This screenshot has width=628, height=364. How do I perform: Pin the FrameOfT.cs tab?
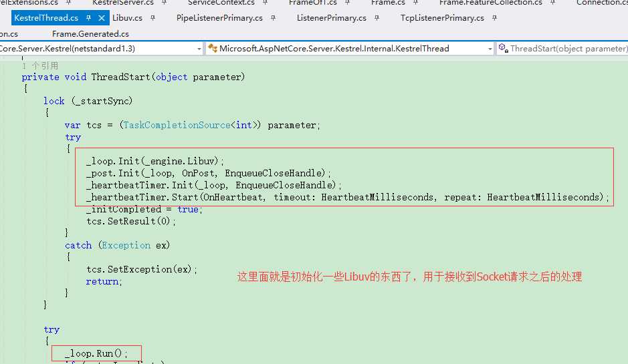tap(347, 3)
